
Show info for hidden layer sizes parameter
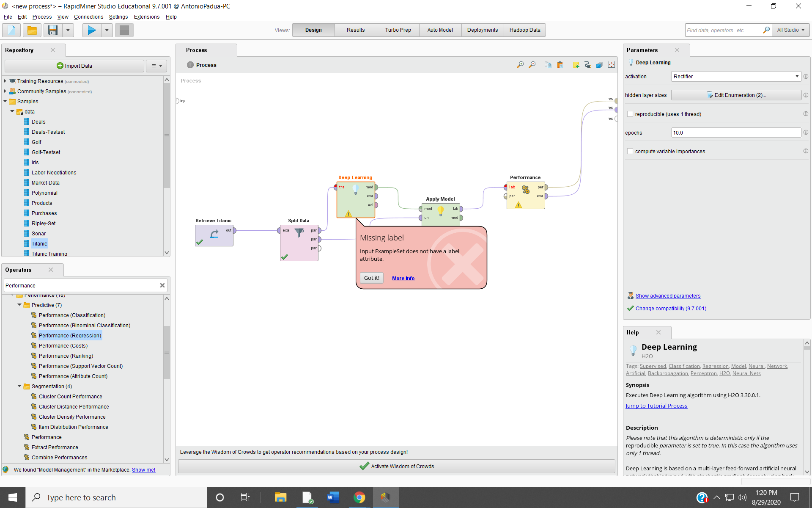(x=806, y=95)
